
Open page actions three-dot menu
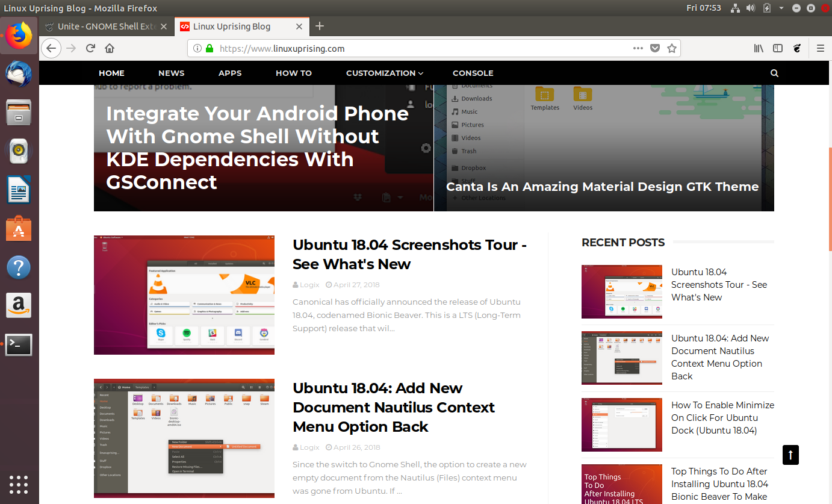638,48
